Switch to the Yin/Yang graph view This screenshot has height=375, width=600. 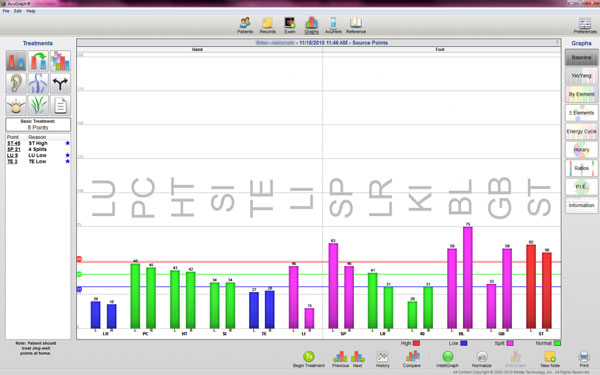pos(581,75)
